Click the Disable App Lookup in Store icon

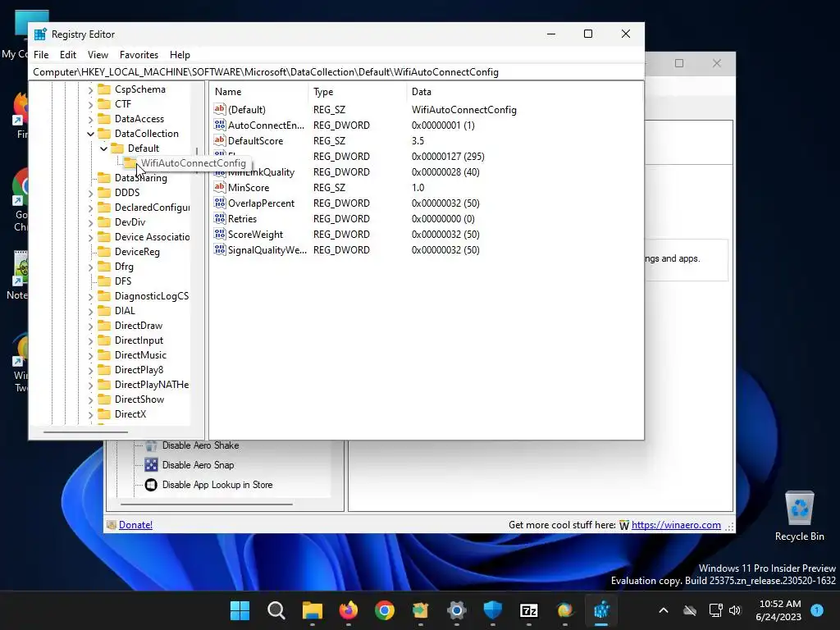151,485
